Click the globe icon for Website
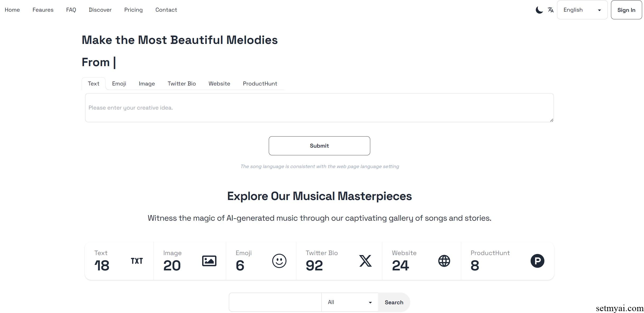 coord(444,261)
